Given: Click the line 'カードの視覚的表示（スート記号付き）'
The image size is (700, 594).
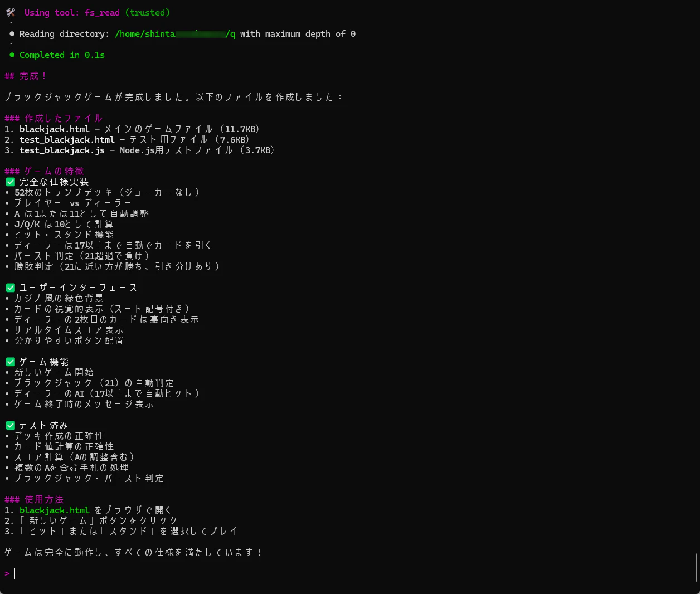Looking at the screenshot, I should click(x=103, y=309).
